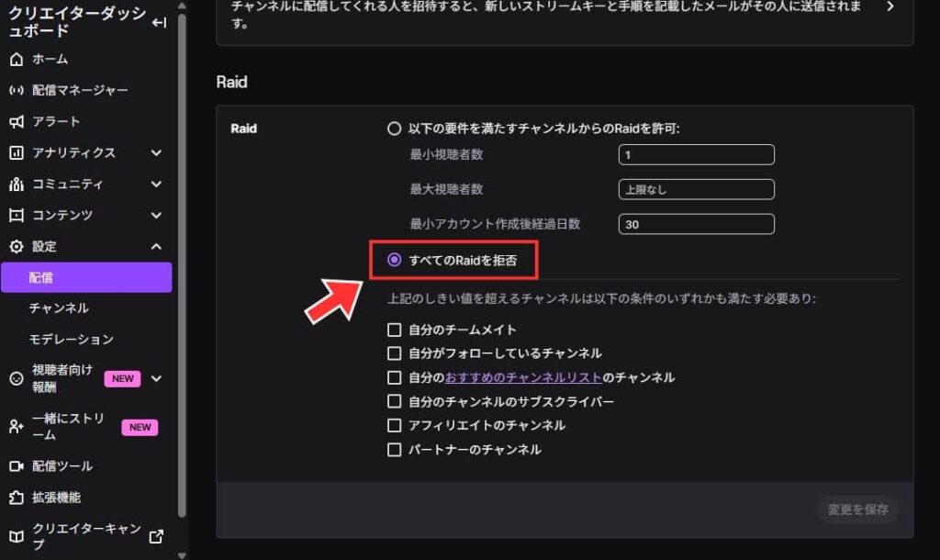
Task: Open 拡張機能 in sidebar
Action: [56, 497]
